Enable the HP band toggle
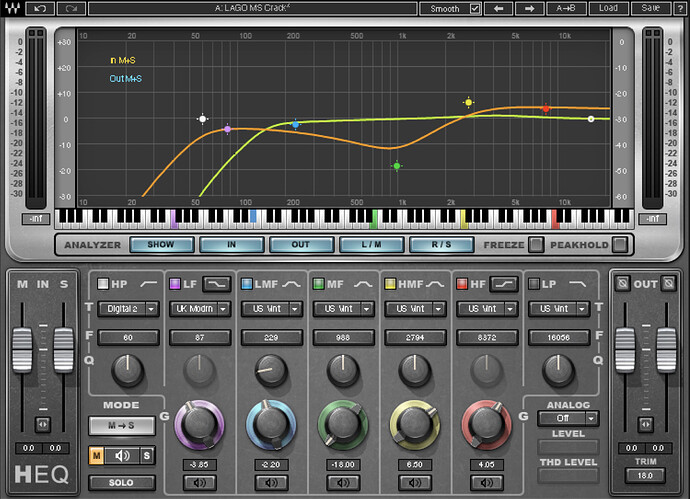This screenshot has width=690, height=499. (103, 284)
